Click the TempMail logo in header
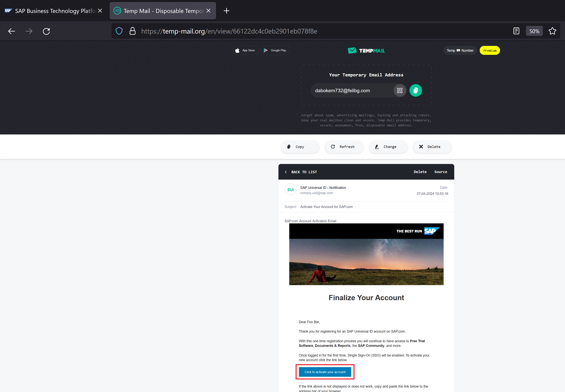The height and width of the screenshot is (392, 565). coord(366,51)
